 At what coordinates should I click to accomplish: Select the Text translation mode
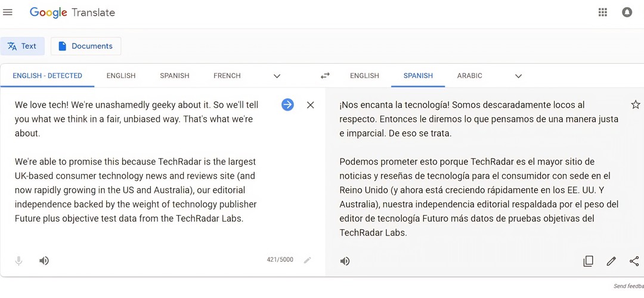22,46
